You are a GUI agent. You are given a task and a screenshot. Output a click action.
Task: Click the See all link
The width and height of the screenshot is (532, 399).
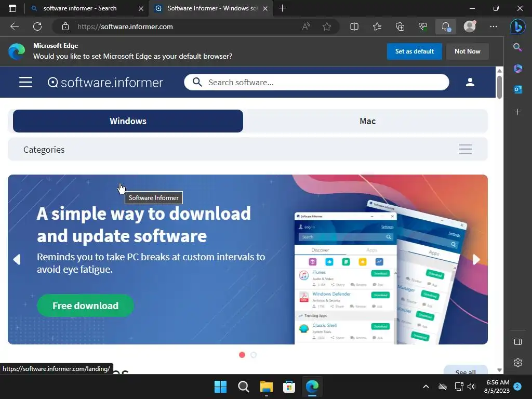(x=465, y=371)
